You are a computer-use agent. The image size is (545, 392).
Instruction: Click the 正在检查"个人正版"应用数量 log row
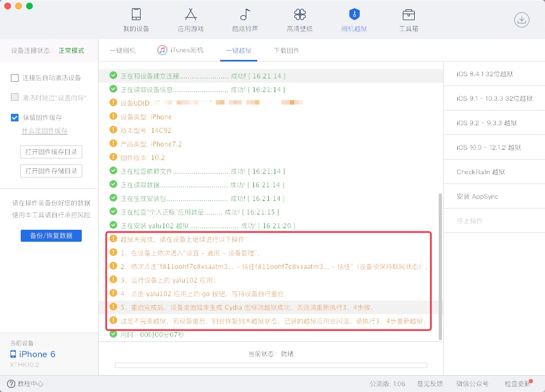pyautogui.click(x=271, y=212)
